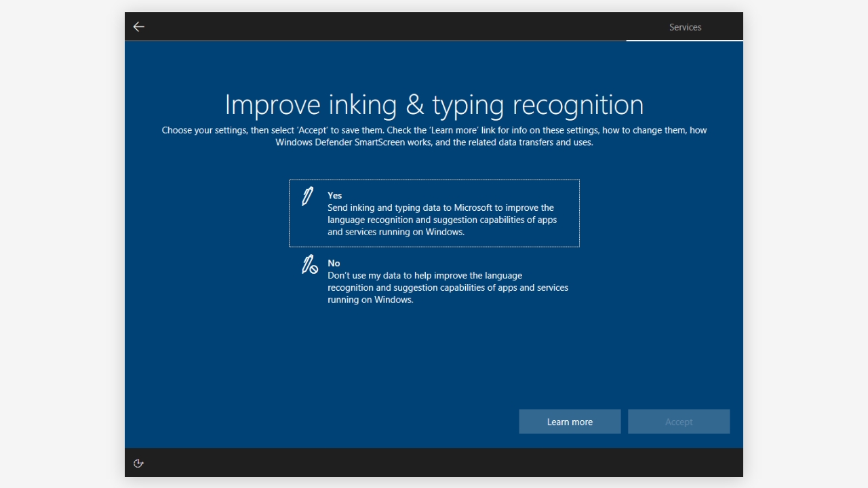
Task: Open the Ease of Access icon
Action: (138, 464)
